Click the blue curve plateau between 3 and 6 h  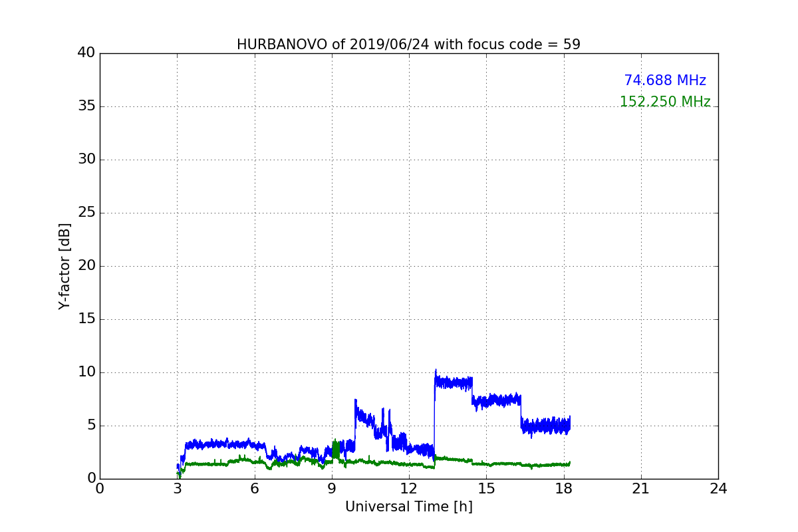(226, 444)
